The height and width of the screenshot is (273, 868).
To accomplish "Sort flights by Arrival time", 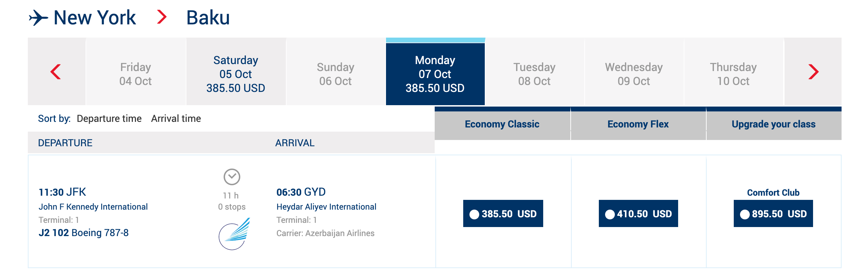I will (176, 119).
